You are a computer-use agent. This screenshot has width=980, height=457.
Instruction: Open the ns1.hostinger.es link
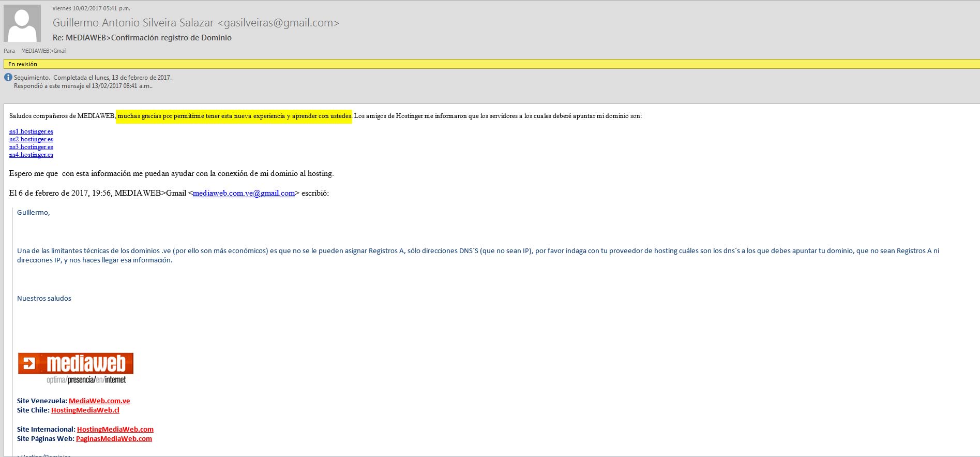[x=31, y=131]
